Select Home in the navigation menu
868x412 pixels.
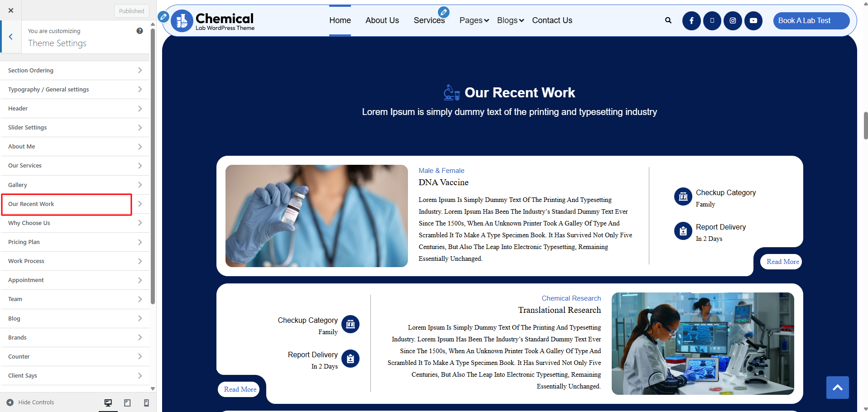tap(340, 20)
